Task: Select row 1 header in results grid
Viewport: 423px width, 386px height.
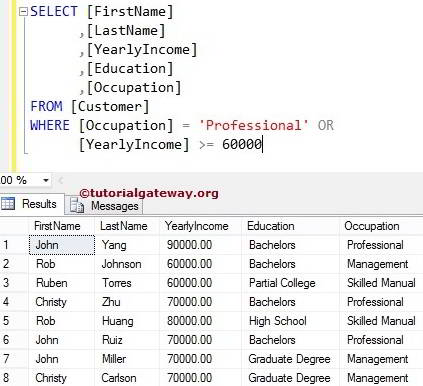Action: [x=14, y=245]
